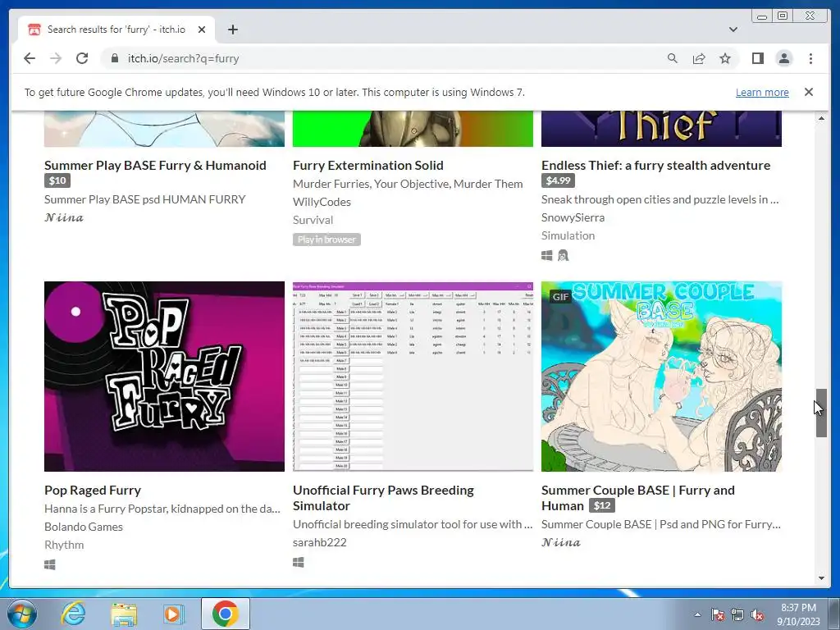Open Furry Extermination Solid title
This screenshot has height=630, width=840.
[368, 165]
